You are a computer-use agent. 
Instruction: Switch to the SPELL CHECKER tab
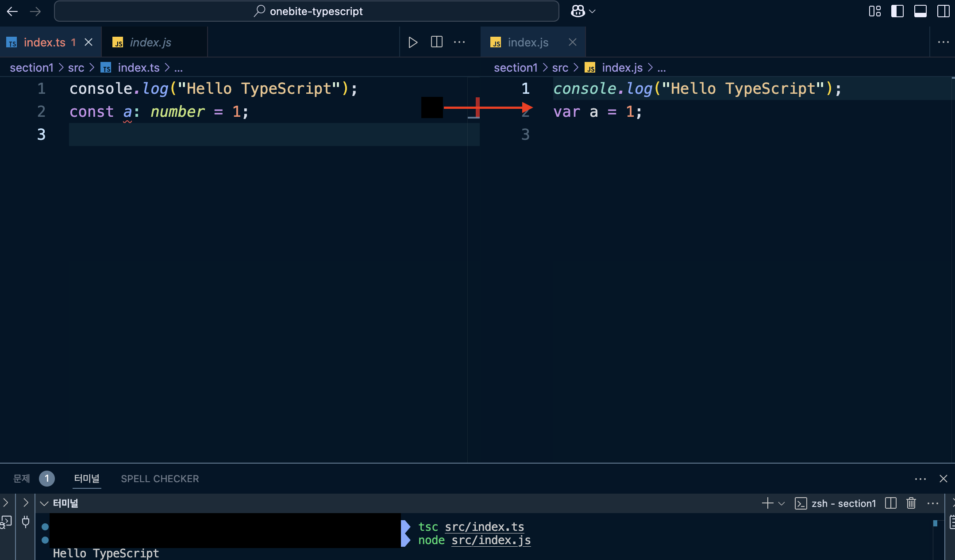pyautogui.click(x=160, y=479)
